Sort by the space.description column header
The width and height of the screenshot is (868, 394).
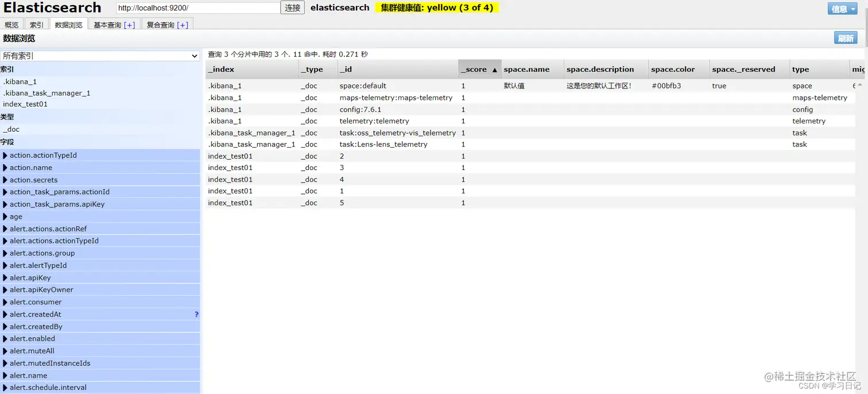click(x=606, y=69)
